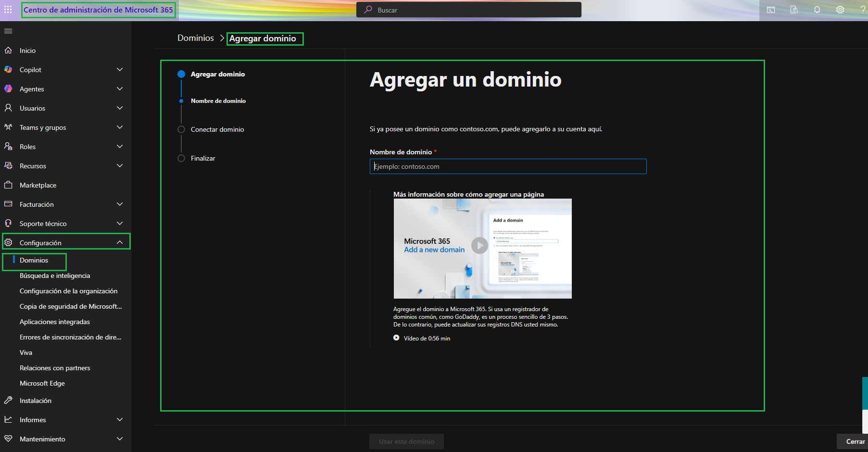
Task: Open the app launcher waffle icon
Action: coord(8,10)
